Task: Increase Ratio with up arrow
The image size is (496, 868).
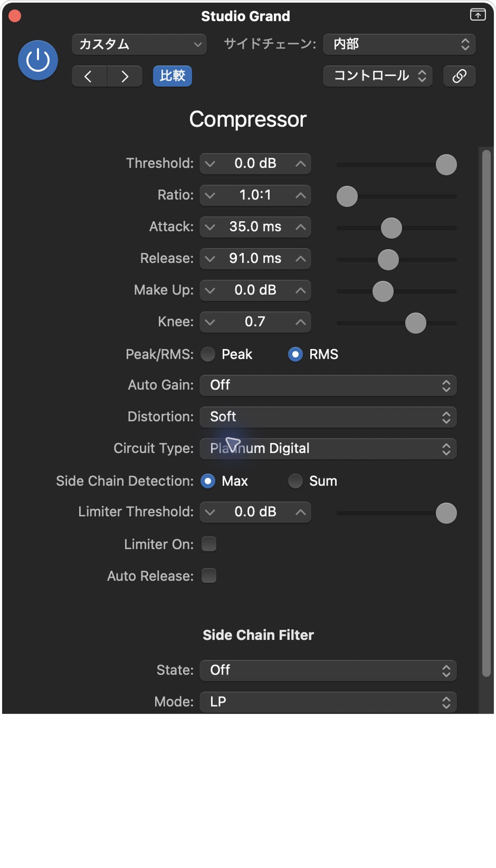Action: [301, 195]
